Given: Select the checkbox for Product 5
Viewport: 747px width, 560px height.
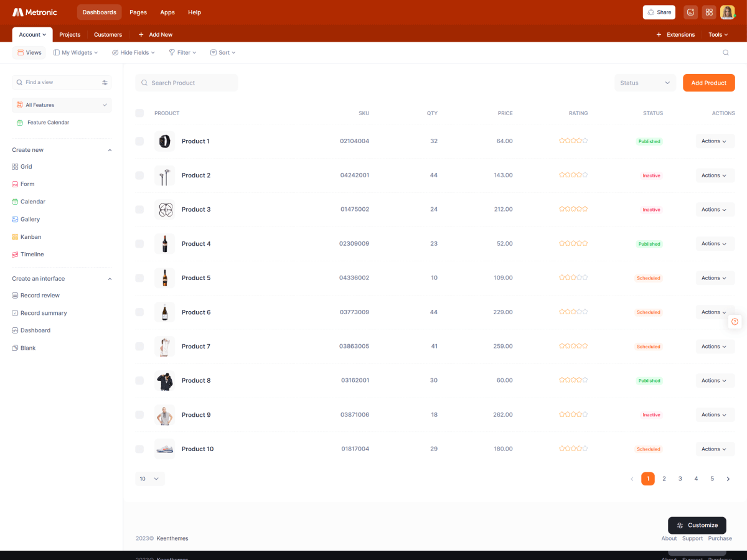Looking at the screenshot, I should (x=139, y=278).
